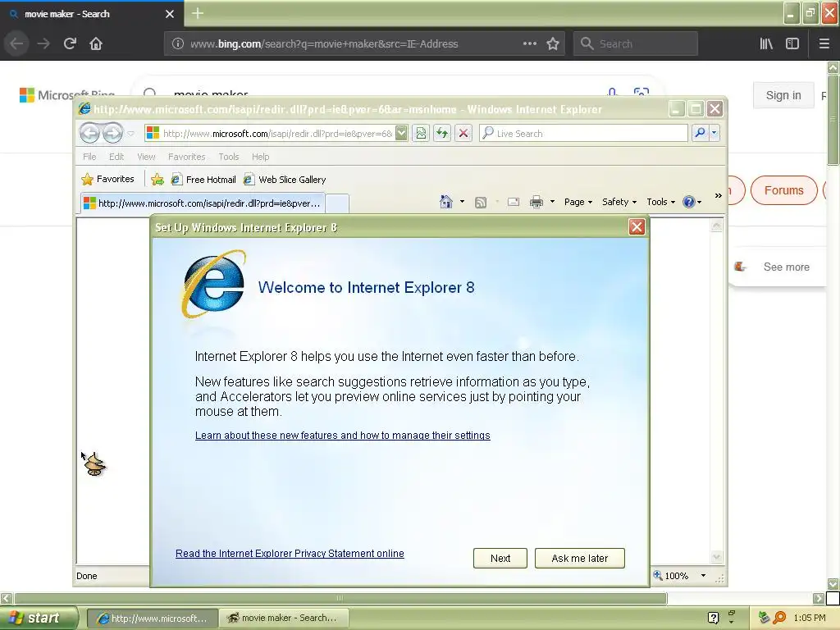Click the Live Search magnifier button
The width and height of the screenshot is (840, 630).
700,133
